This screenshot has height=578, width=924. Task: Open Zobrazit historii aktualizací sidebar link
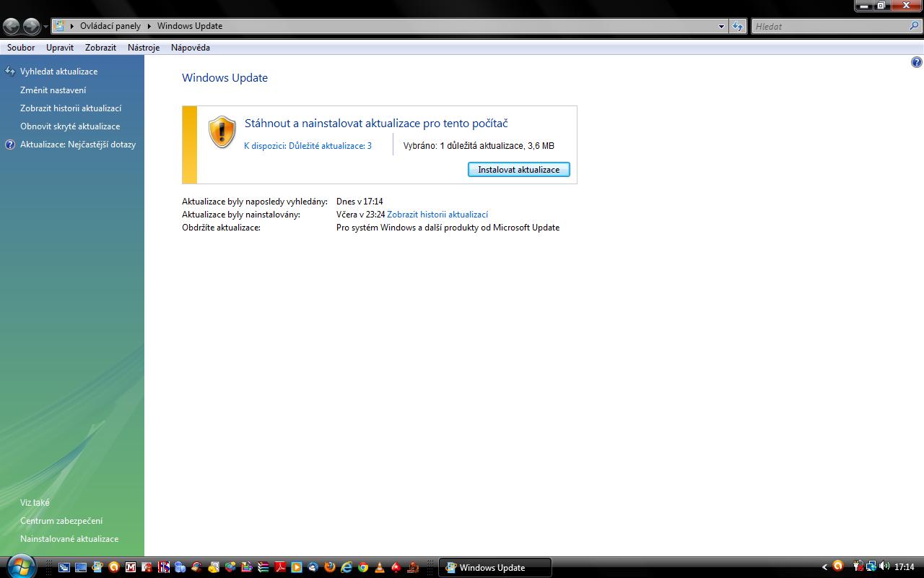(71, 108)
